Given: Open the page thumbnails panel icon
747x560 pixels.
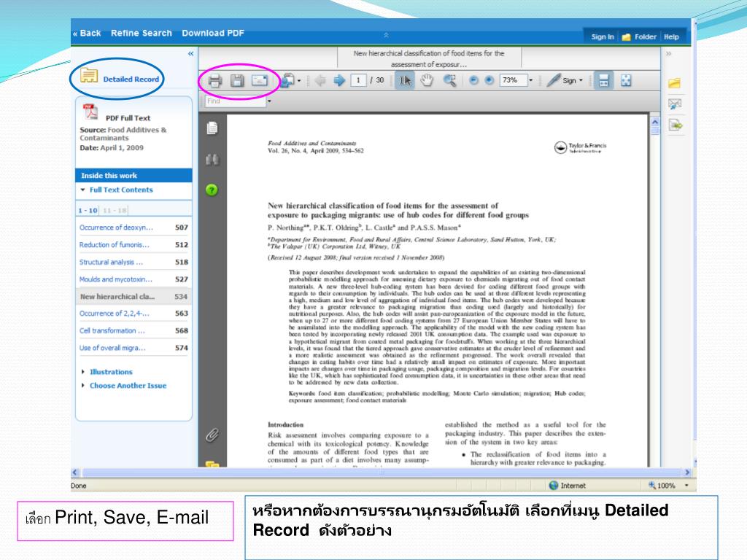Looking at the screenshot, I should (x=212, y=128).
